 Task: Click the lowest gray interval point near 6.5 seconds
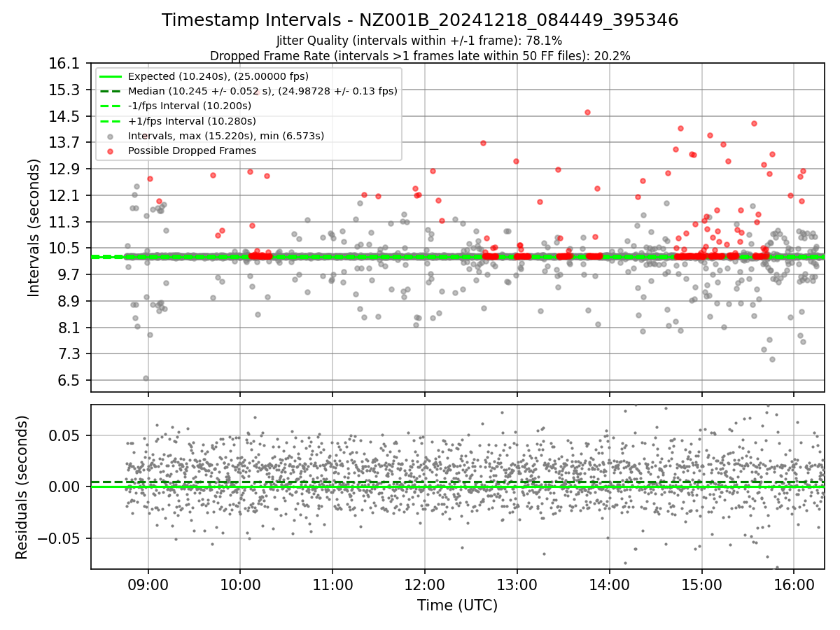[x=146, y=378]
